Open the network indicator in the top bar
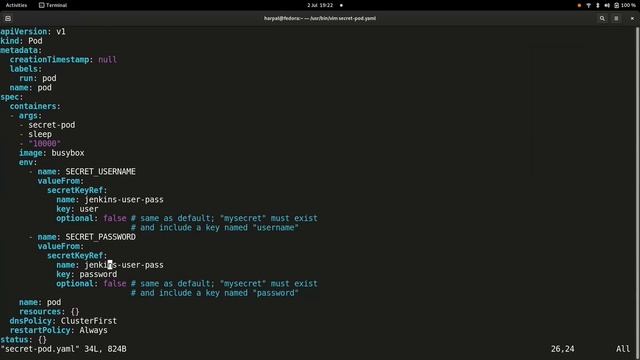The image size is (640, 360). pos(589,5)
